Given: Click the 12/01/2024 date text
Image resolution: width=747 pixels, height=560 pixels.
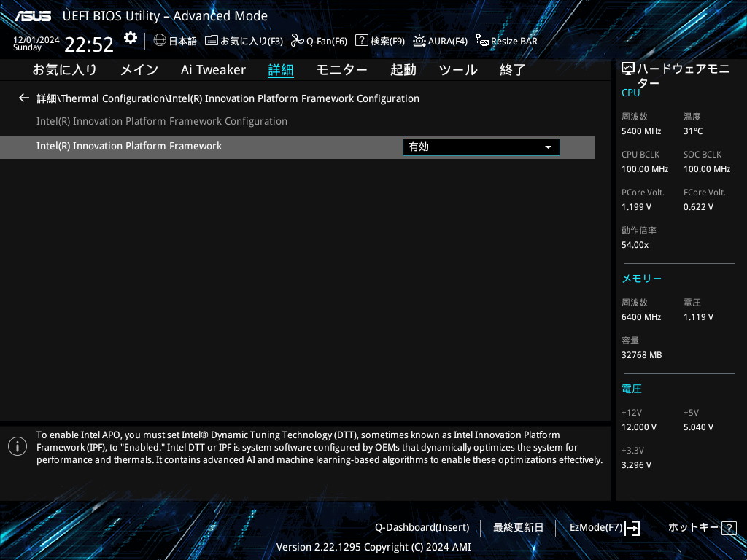Looking at the screenshot, I should click(36, 40).
